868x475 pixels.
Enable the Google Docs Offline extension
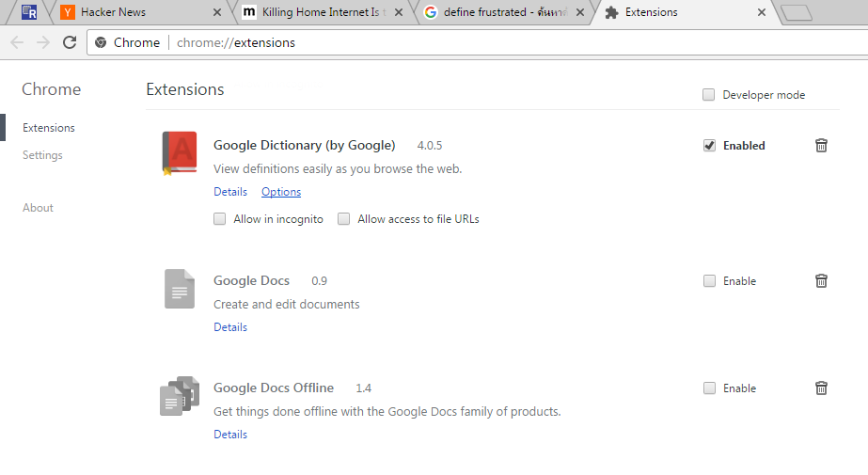tap(709, 388)
